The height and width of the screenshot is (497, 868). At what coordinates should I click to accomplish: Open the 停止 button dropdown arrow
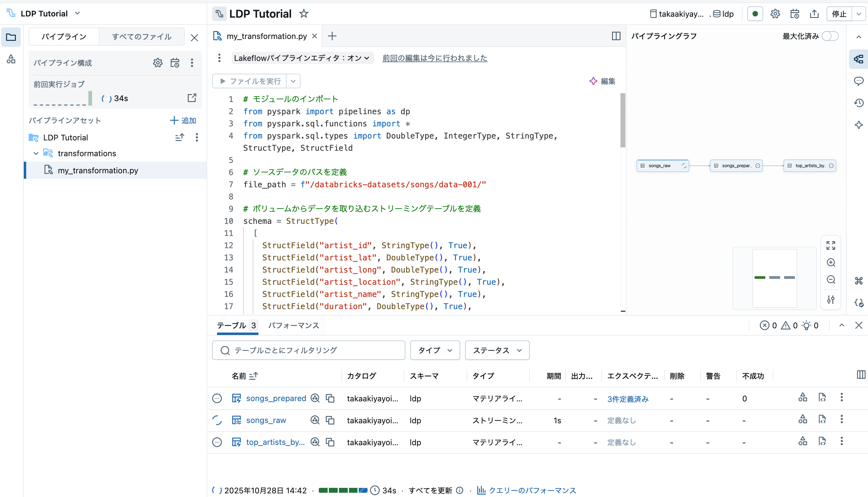[860, 14]
